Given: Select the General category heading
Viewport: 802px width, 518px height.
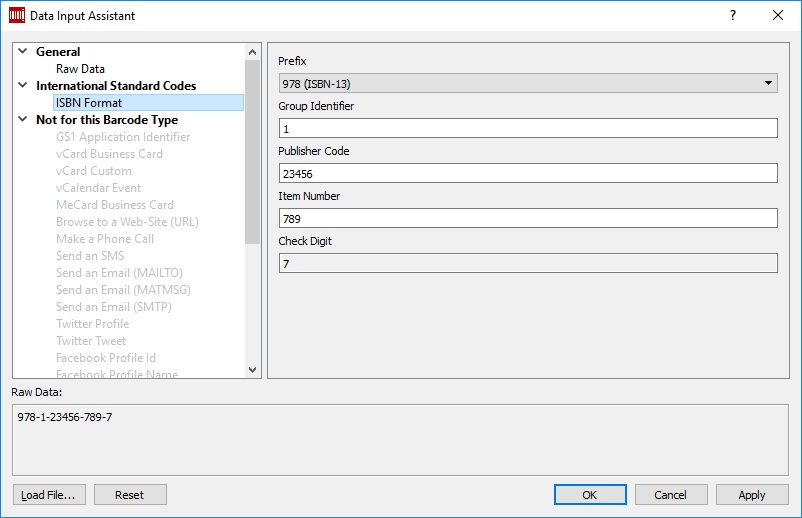Looking at the screenshot, I should pos(58,52).
